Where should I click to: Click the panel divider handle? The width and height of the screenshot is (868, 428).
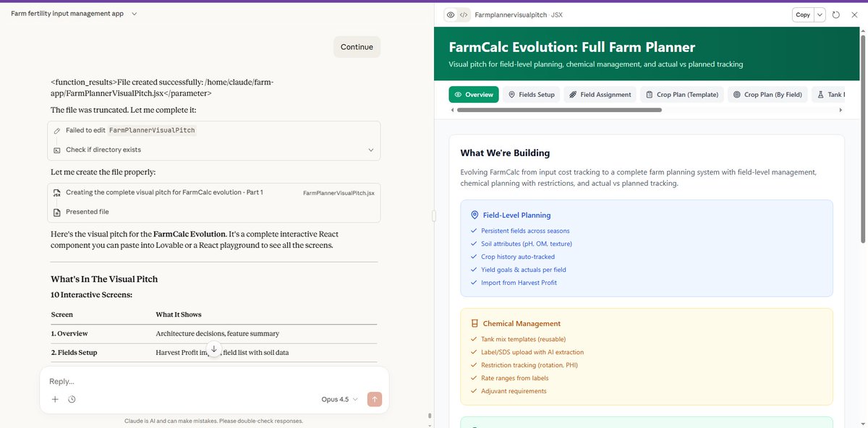click(433, 215)
